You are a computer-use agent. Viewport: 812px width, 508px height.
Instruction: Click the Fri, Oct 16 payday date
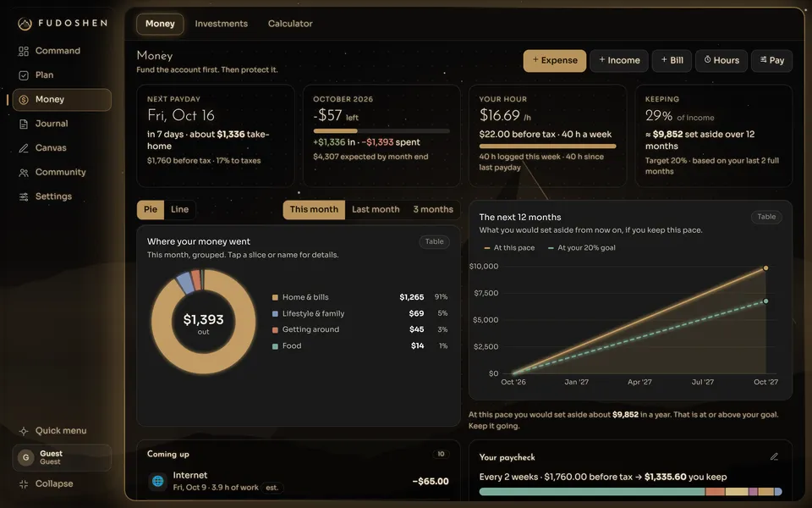click(181, 115)
